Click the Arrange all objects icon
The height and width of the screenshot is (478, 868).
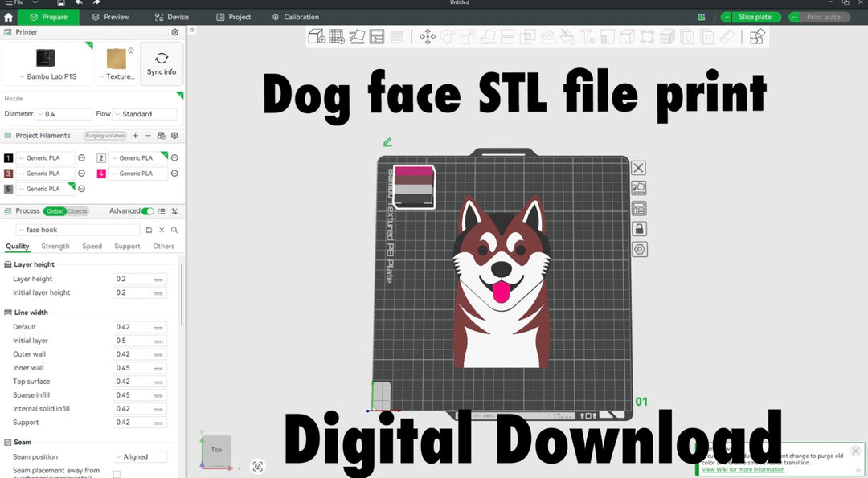pyautogui.click(x=377, y=36)
